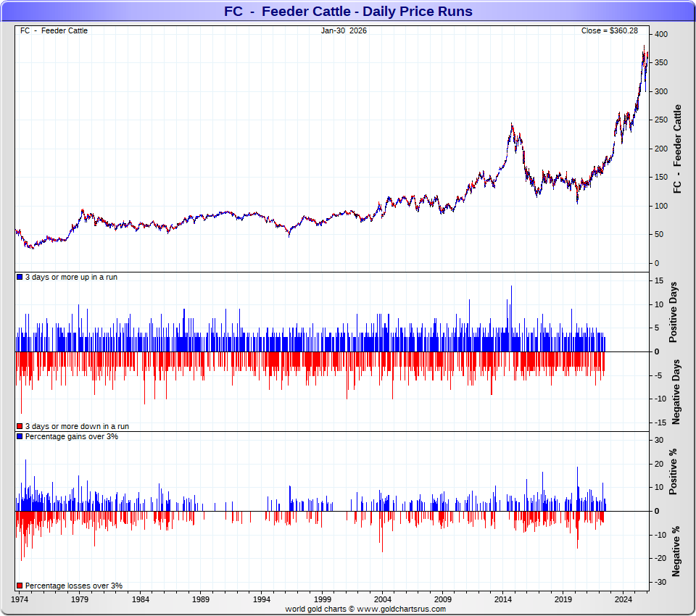Click the 'FC - Feeder Cattle' label at the chart's top left

pos(54,30)
